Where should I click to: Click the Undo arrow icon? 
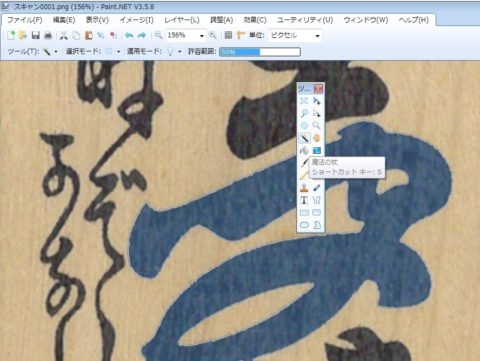pos(129,35)
